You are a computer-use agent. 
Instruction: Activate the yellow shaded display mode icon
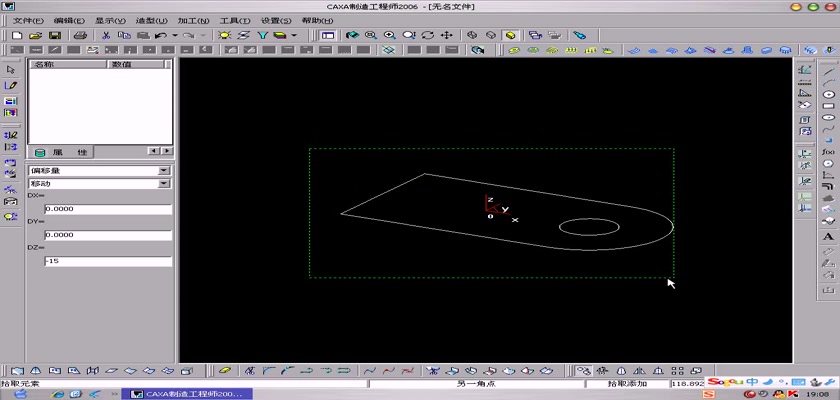(x=510, y=35)
